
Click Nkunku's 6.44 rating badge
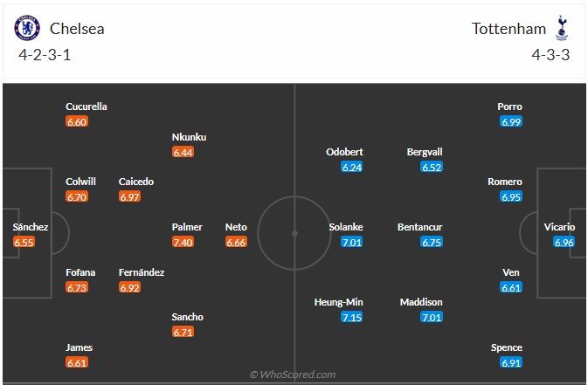[183, 152]
